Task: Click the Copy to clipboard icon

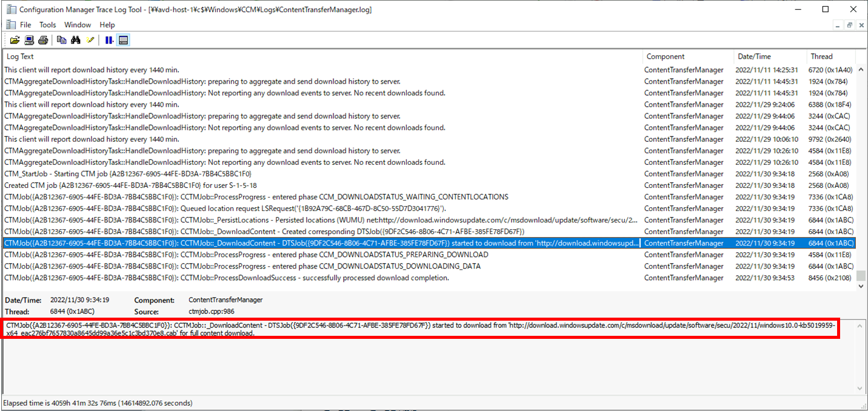Action: click(x=62, y=40)
